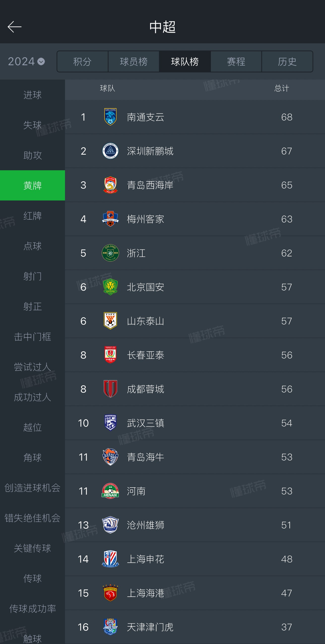The image size is (325, 644).
Task: Select 红牌 in the stats sidebar
Action: pos(32,216)
